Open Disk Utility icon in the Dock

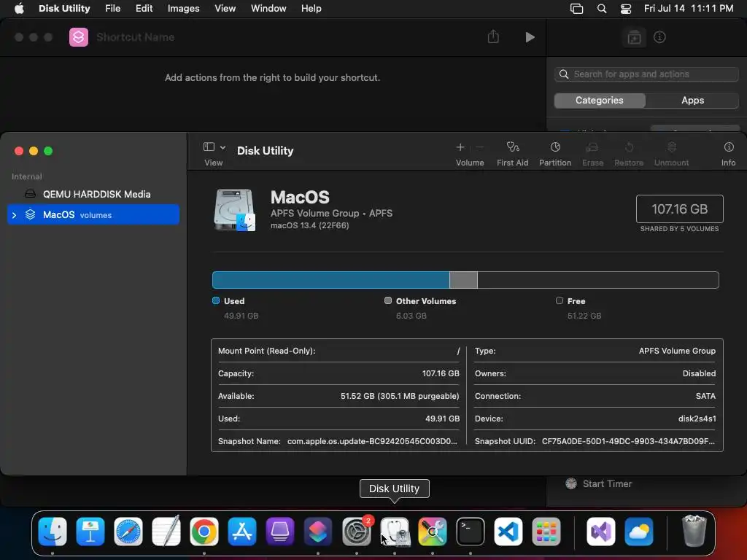click(x=395, y=532)
